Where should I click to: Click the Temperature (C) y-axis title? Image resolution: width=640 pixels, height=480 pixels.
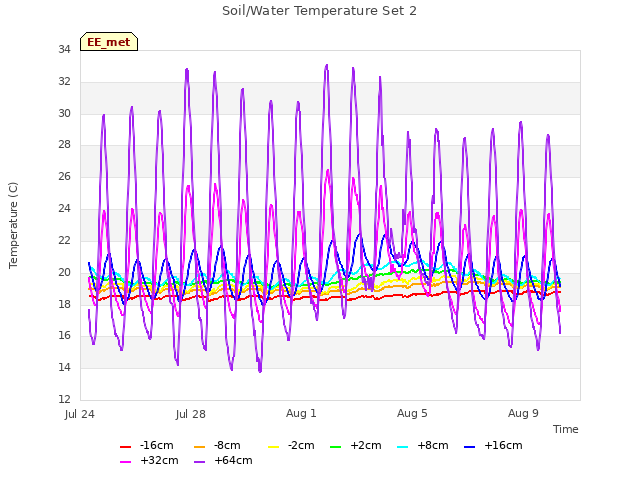pyautogui.click(x=13, y=225)
